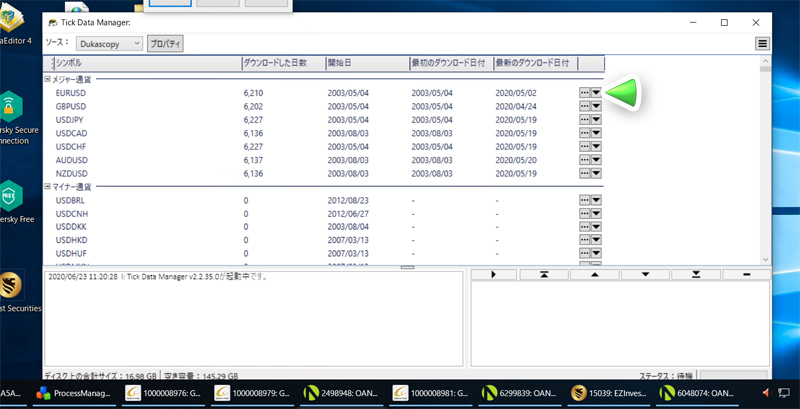Open the EURUSD row download dropdown arrow
This screenshot has height=409, width=800.
click(x=596, y=93)
